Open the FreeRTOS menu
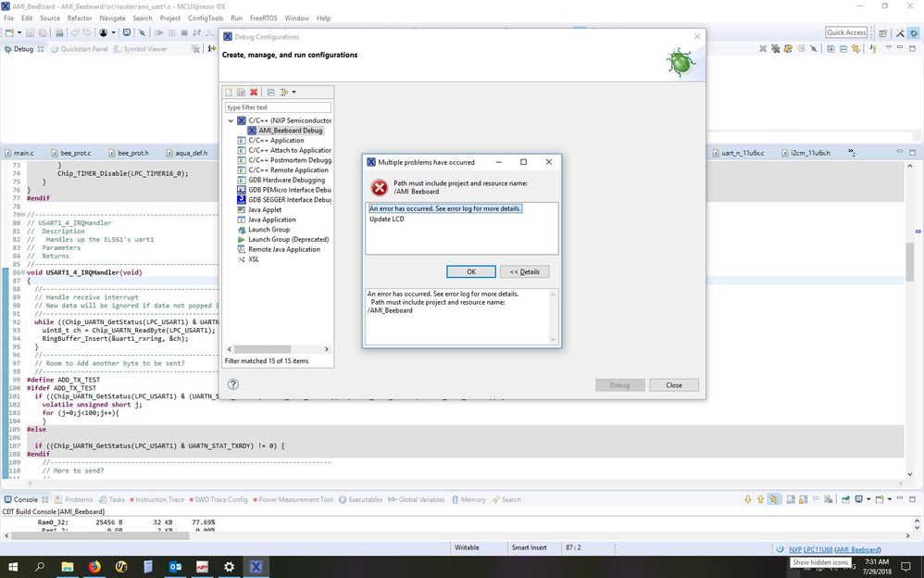 click(264, 19)
